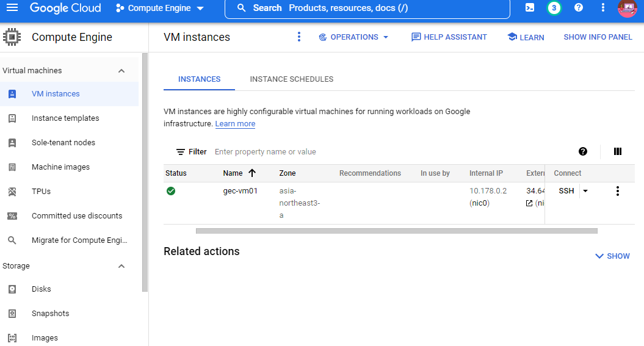Open the Compute Engine project dropdown
The width and height of the screenshot is (644, 346).
click(160, 8)
